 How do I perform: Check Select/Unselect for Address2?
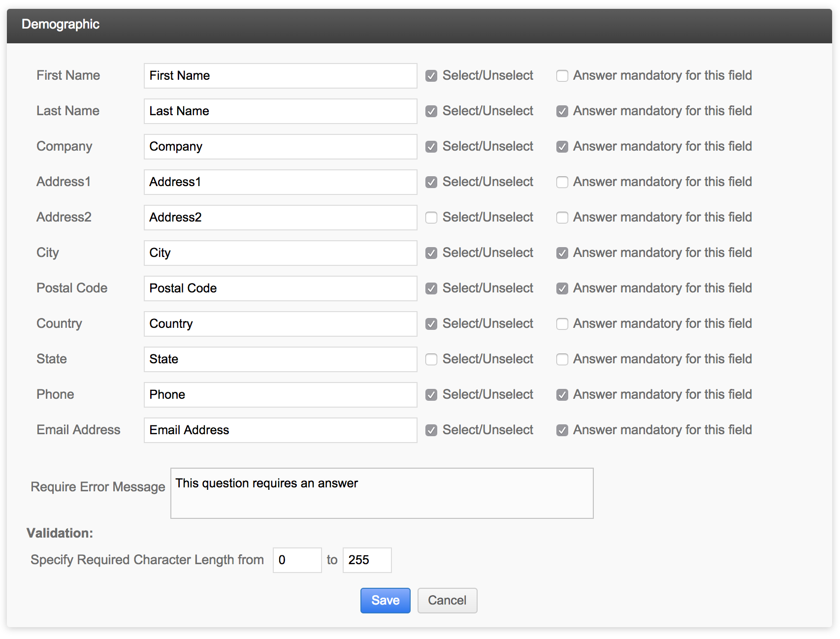click(431, 218)
